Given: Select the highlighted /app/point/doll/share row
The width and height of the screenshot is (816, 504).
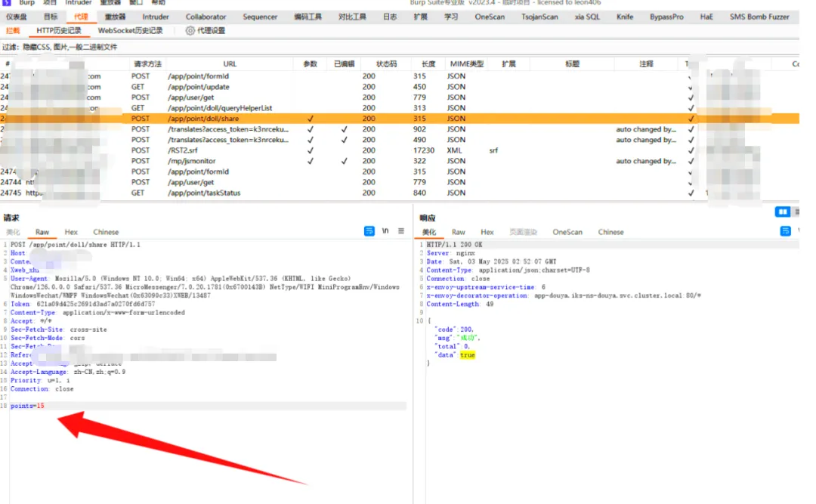Looking at the screenshot, I should (x=400, y=119).
